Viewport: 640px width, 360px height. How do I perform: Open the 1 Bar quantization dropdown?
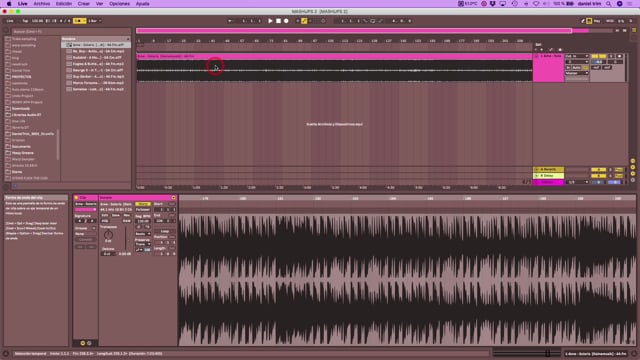pyautogui.click(x=95, y=21)
